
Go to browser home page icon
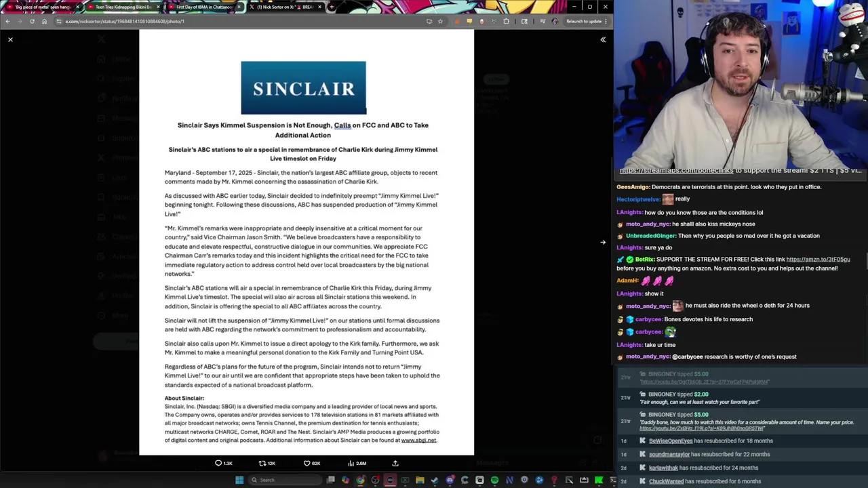click(x=44, y=21)
